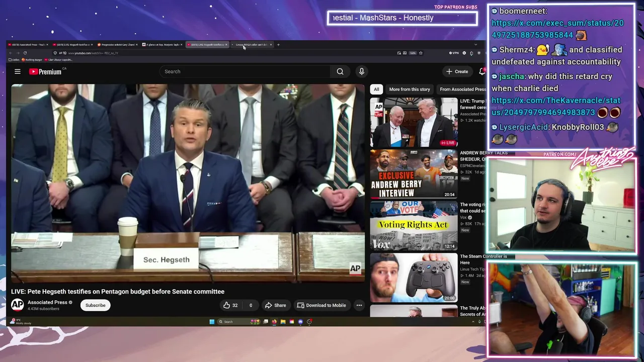Select the 'All' filter chip

(x=376, y=89)
